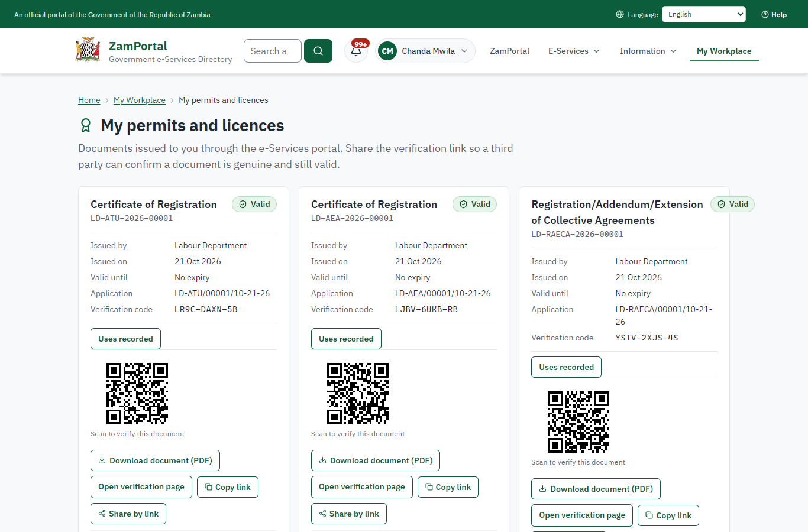Open the LD-AEA-2026-00001 QR code
Viewport: 808px width, 532px height.
point(358,394)
